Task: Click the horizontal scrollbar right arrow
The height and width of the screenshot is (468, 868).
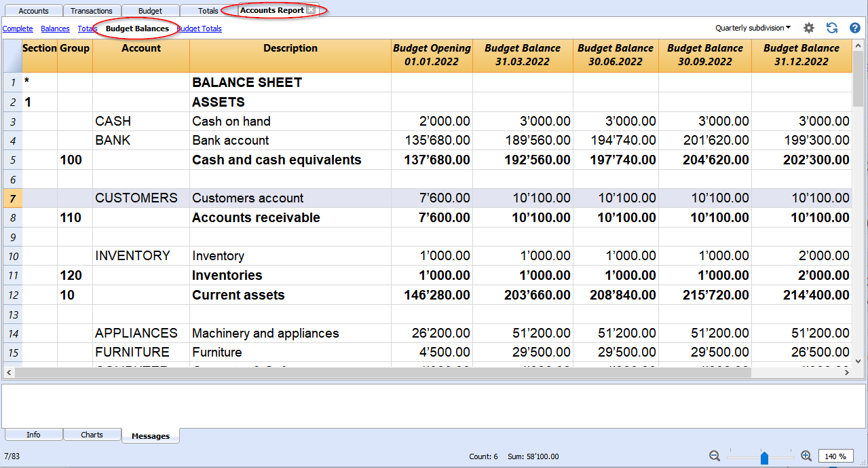Action: (846, 373)
